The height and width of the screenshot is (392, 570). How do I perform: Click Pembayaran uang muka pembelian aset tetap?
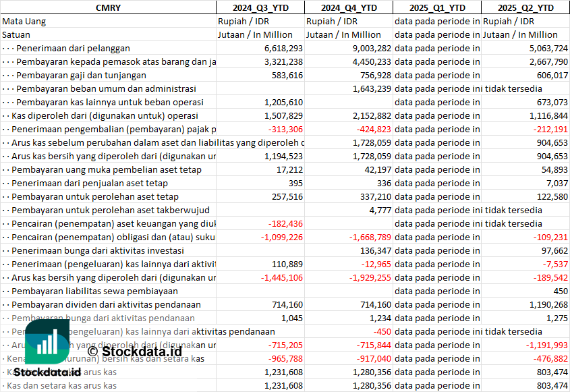(x=107, y=170)
